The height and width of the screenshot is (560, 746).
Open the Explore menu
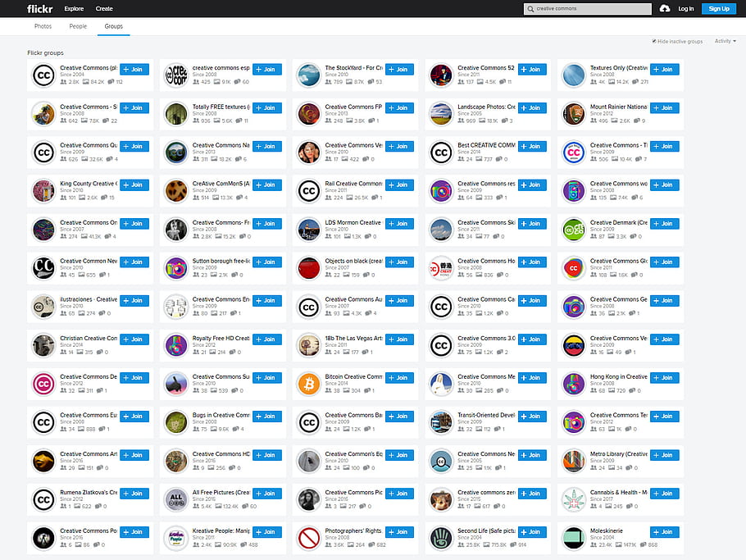pos(74,8)
